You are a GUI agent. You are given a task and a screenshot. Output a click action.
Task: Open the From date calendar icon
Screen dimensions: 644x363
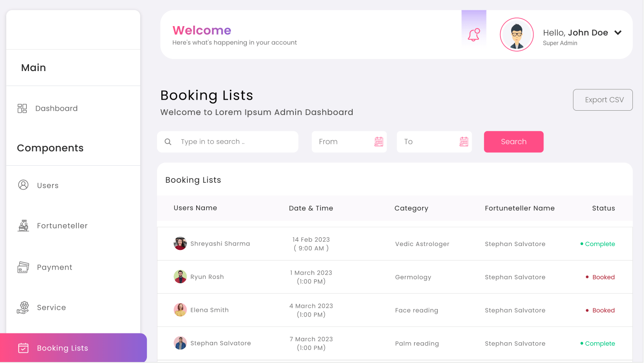(379, 142)
